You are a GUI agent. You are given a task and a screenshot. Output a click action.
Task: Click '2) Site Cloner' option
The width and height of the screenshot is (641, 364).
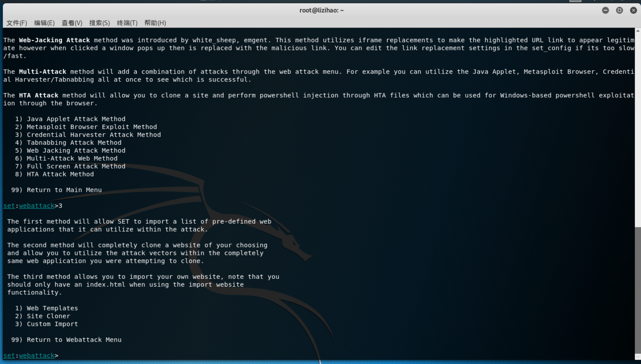[42, 316]
